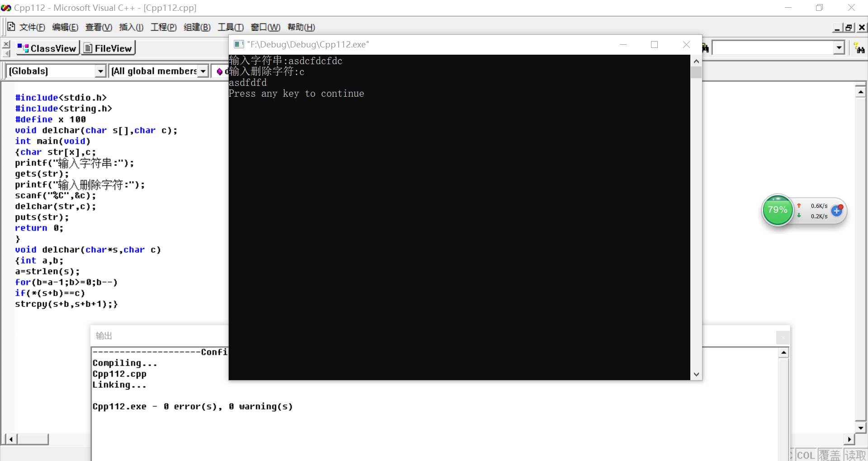Click the Linking... output line
Screen dimensions: 868x461
pos(120,385)
